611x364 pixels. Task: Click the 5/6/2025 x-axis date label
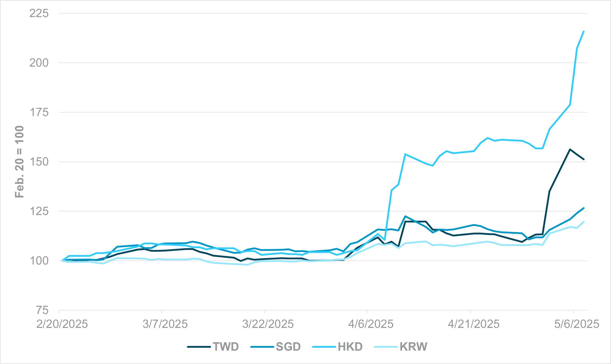577,324
